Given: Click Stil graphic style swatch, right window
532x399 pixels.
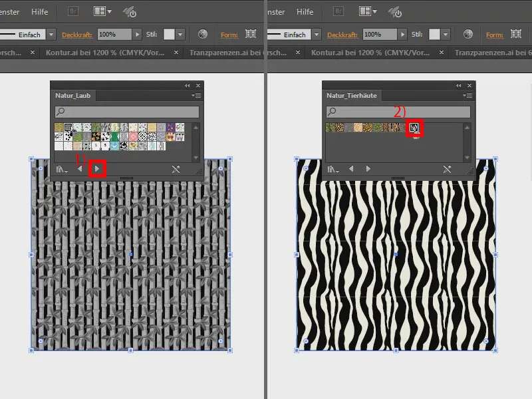Looking at the screenshot, I should click(434, 35).
